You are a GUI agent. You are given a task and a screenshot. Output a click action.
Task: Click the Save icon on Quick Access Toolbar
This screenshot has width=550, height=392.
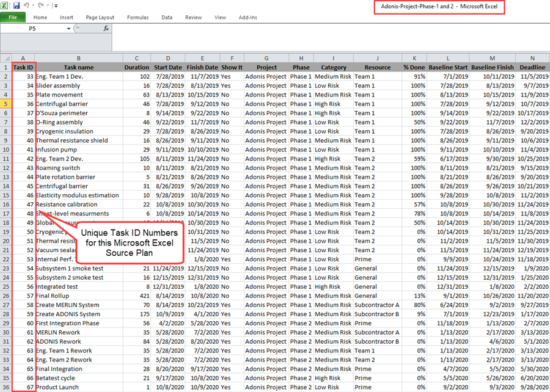coord(15,5)
